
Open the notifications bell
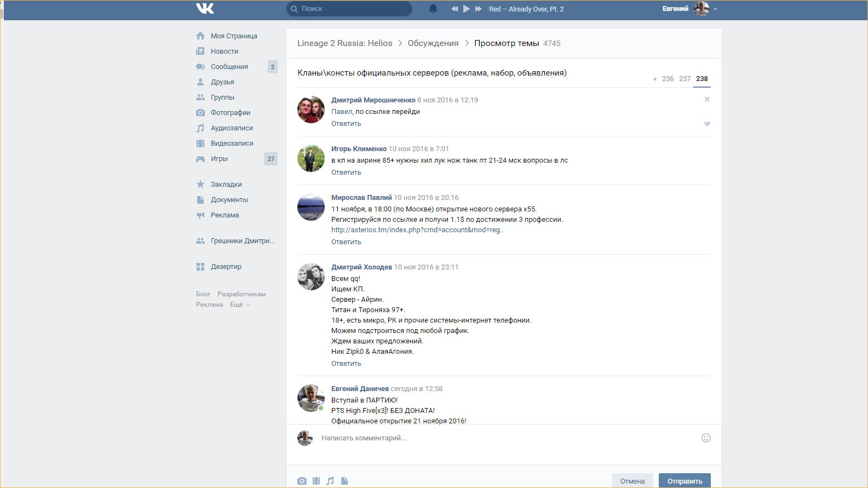click(x=433, y=9)
